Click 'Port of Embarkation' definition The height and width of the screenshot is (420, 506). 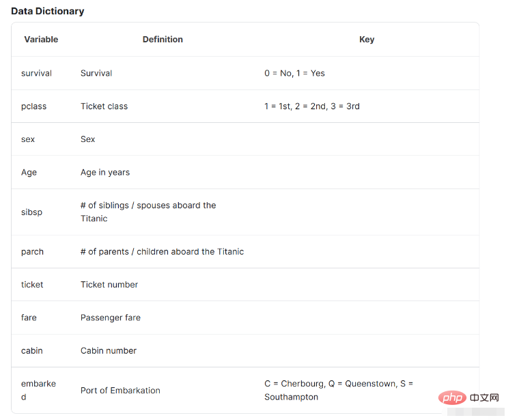[x=120, y=391]
